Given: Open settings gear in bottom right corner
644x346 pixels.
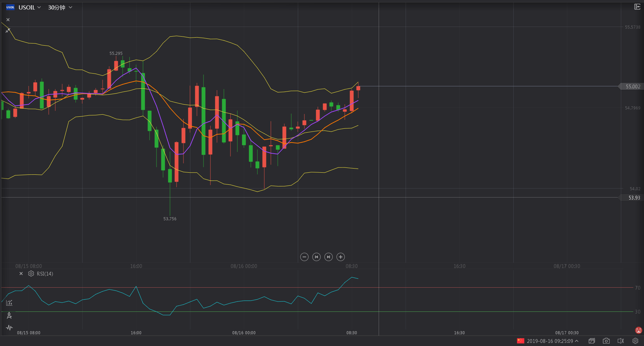Looking at the screenshot, I should 635,341.
